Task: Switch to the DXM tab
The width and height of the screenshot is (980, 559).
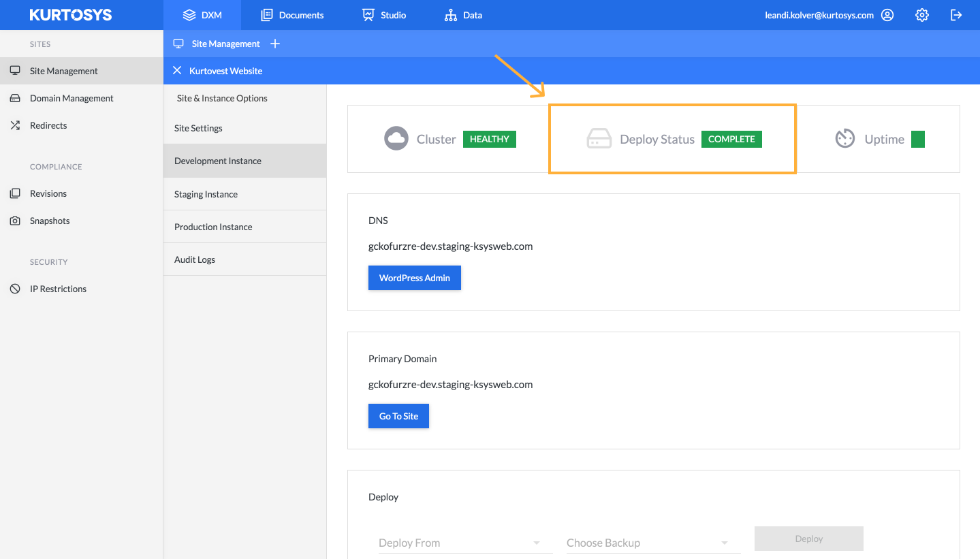Action: click(x=202, y=15)
